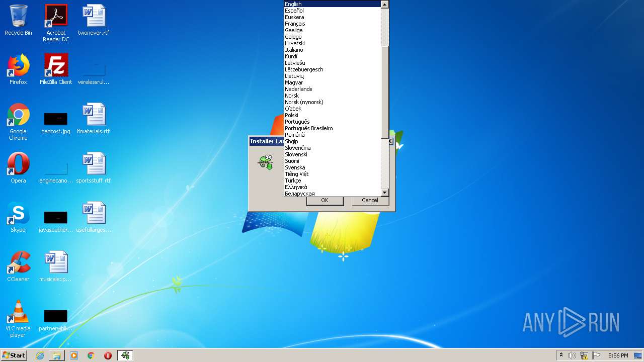
Task: Launch Google Chrome desktop shortcut
Action: point(18,122)
